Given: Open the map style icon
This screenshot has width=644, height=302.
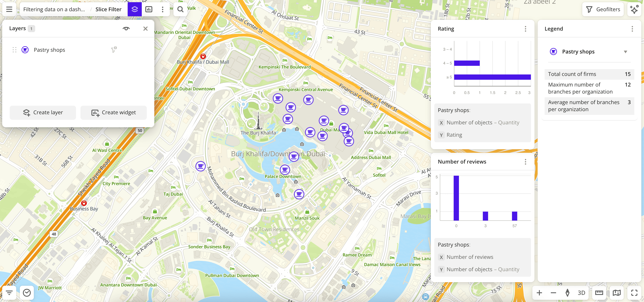Looking at the screenshot, I should point(617,293).
